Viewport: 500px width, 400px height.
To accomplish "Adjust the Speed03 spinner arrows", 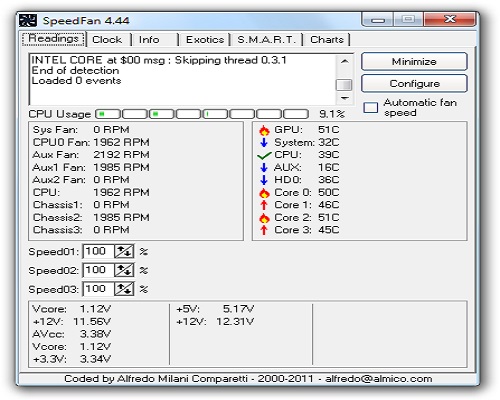I will pos(124,289).
